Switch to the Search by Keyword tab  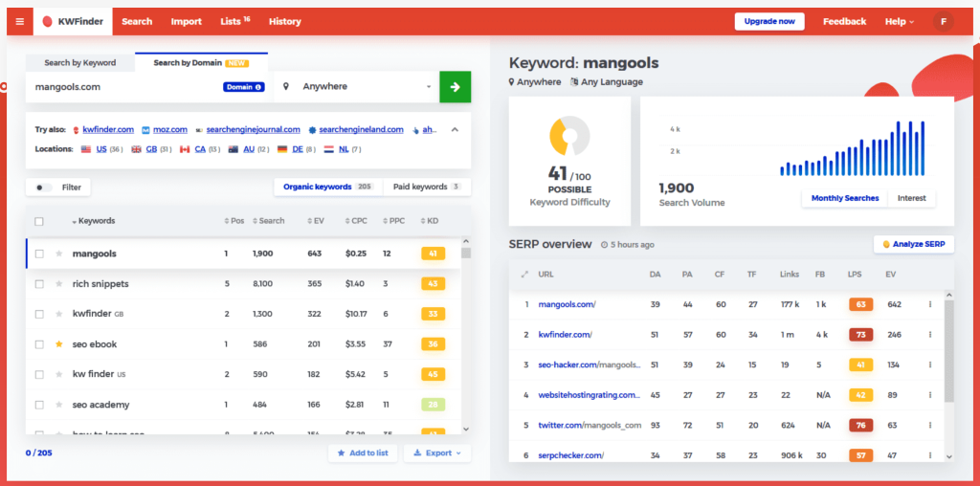(x=80, y=63)
